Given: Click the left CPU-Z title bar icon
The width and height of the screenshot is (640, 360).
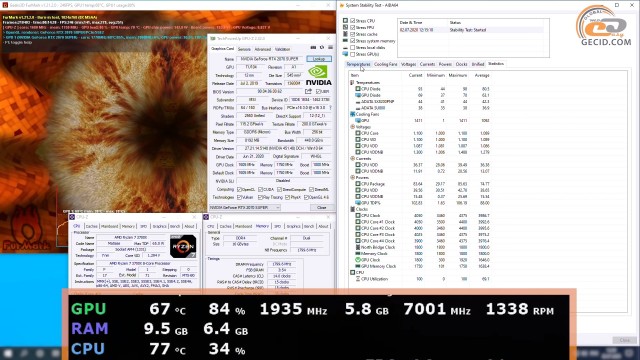Looking at the screenshot, I should pyautogui.click(x=72, y=217).
